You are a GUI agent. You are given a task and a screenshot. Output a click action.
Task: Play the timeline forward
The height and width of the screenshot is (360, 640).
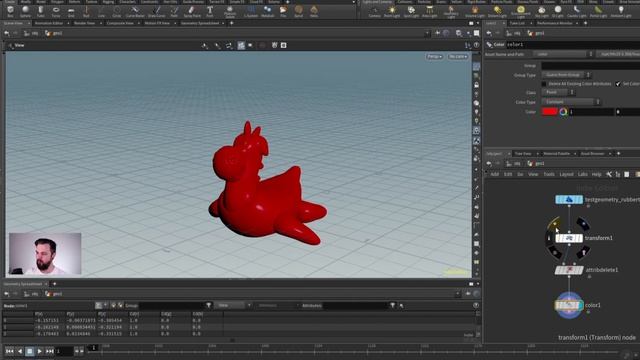(40, 351)
